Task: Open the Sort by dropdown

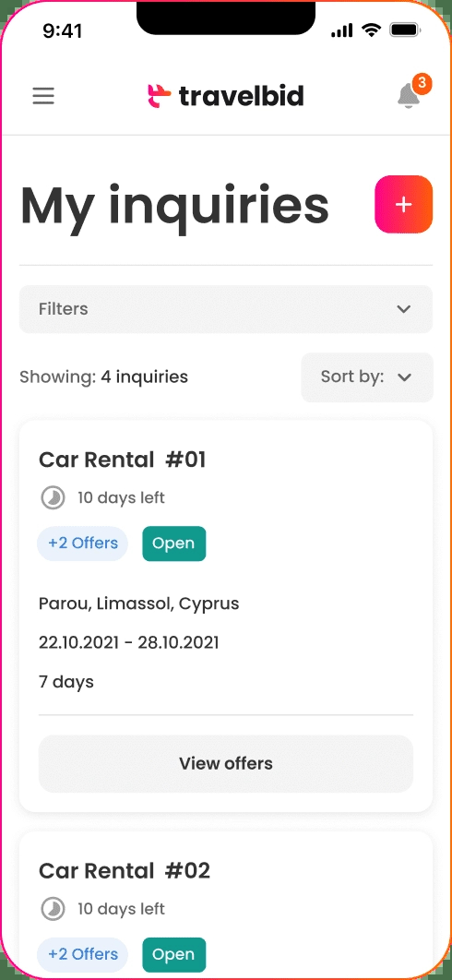Action: click(x=367, y=377)
